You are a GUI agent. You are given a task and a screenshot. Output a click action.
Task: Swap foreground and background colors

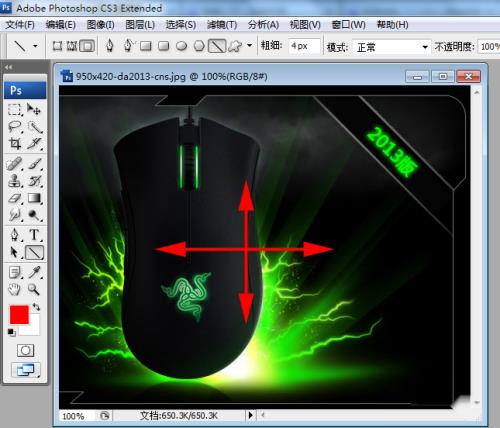point(36,307)
